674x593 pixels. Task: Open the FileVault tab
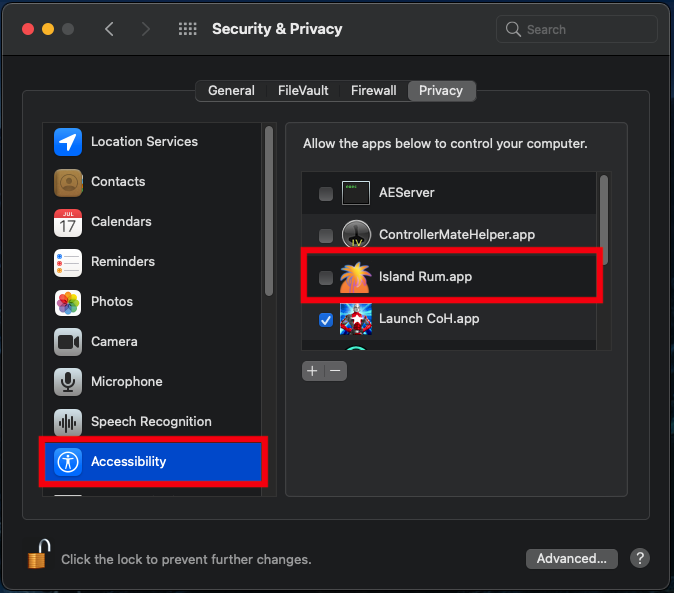point(303,91)
